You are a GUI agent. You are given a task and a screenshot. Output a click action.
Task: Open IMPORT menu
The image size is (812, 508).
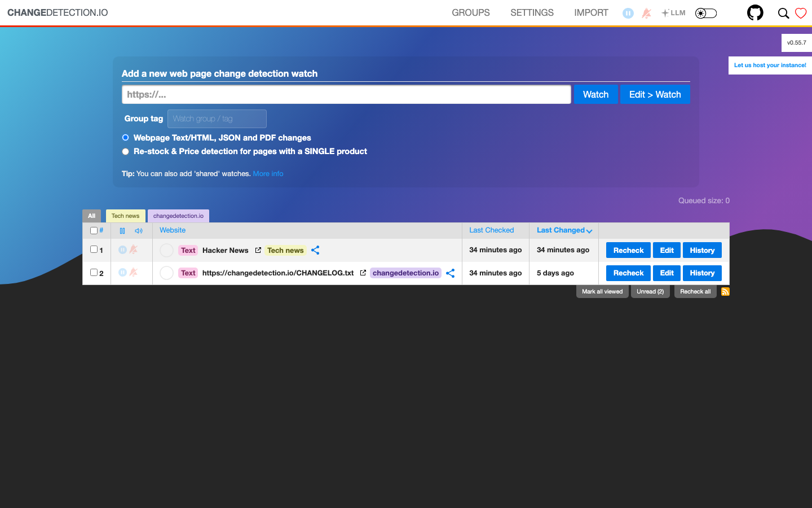click(591, 12)
